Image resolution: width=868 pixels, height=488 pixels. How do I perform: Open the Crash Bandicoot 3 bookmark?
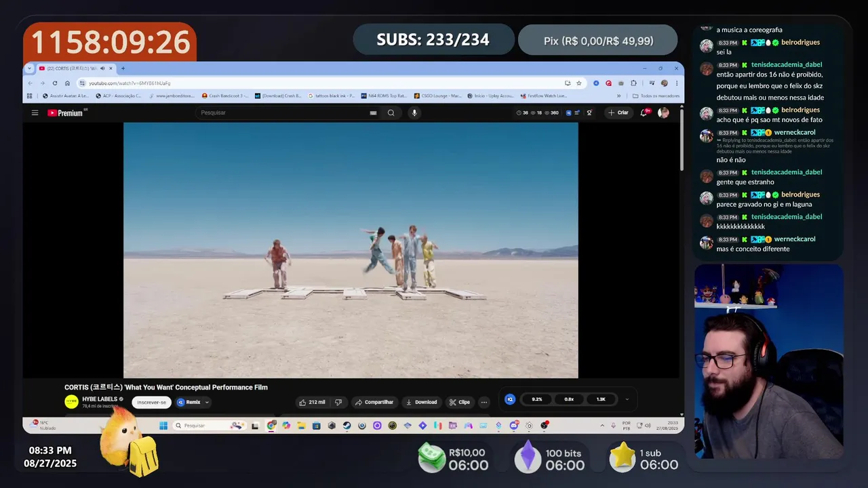[224, 96]
